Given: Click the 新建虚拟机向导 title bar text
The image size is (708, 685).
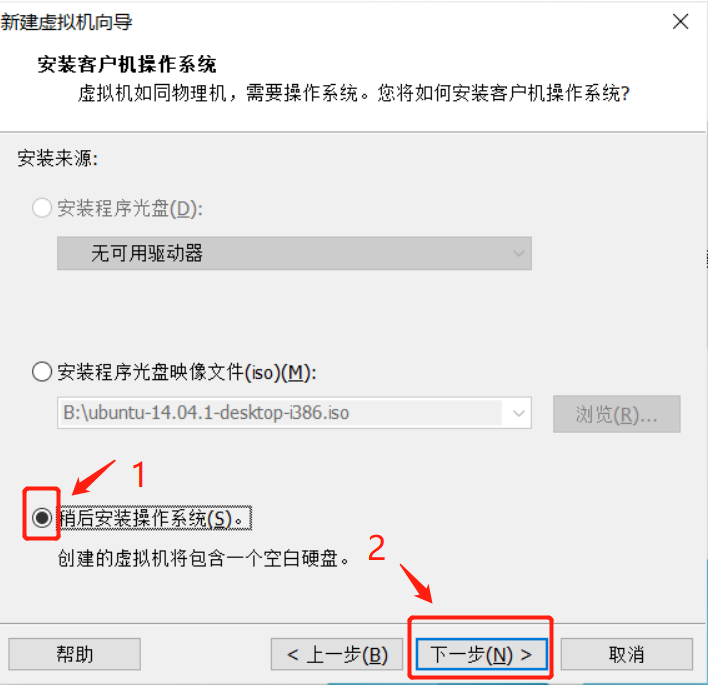Looking at the screenshot, I should 66,22.
